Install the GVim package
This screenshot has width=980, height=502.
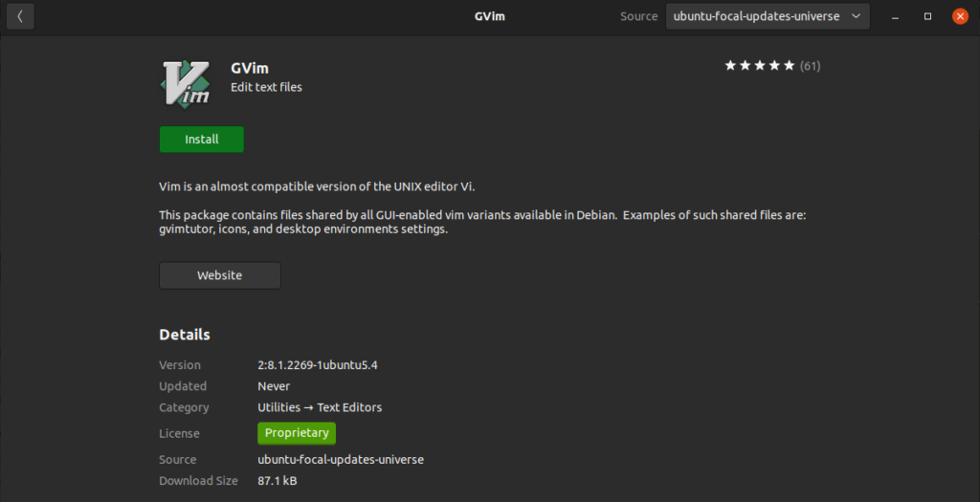point(202,140)
